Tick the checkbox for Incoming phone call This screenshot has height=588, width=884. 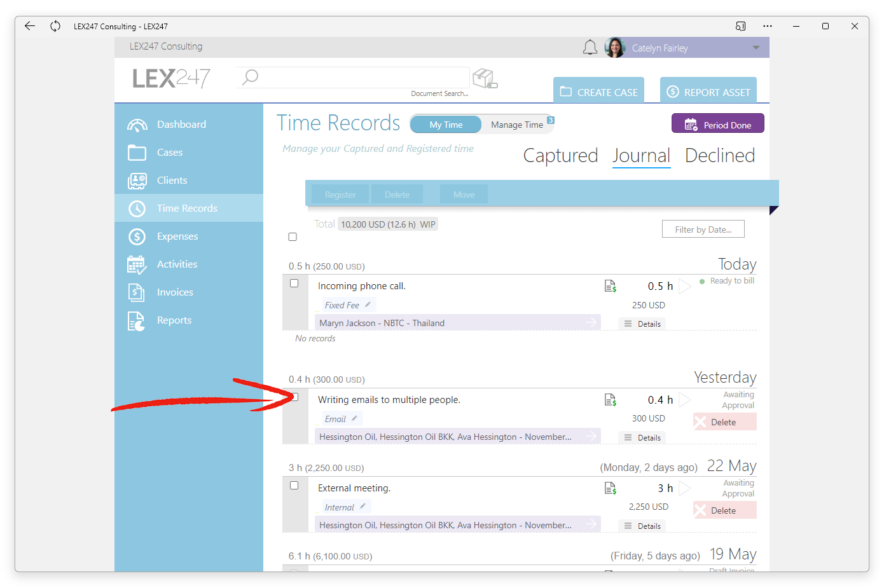tap(294, 284)
